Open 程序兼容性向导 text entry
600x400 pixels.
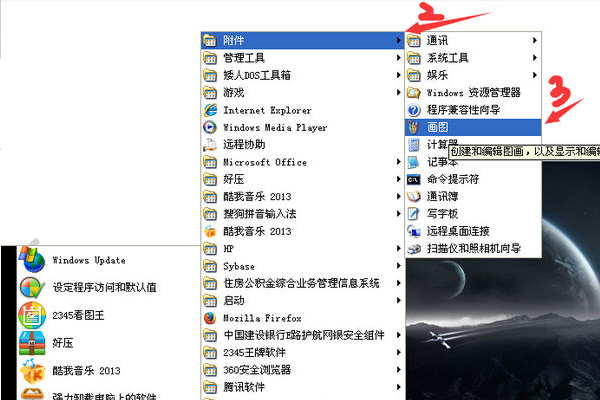(x=463, y=110)
